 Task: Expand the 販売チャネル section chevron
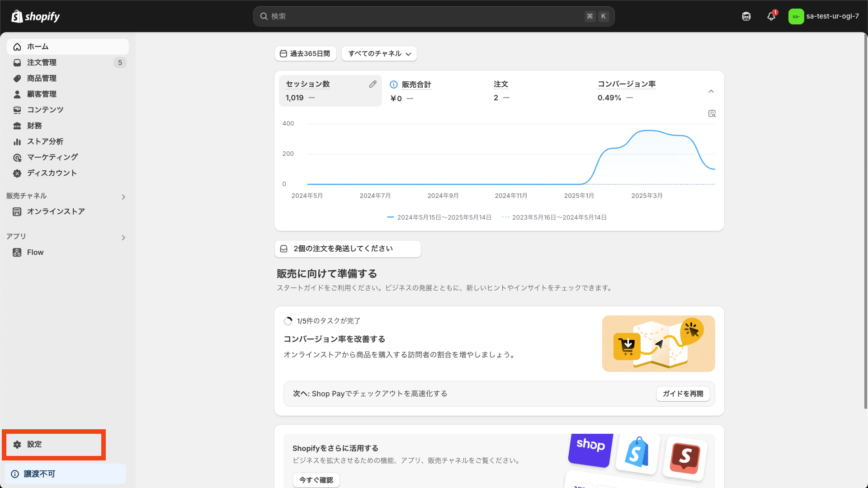(x=123, y=197)
